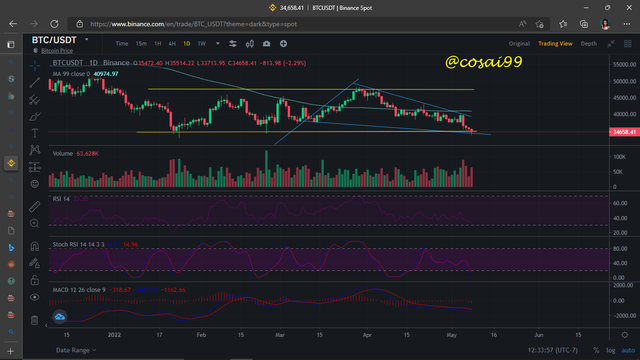Switch to the 1H interval
Image resolution: width=640 pixels, height=360 pixels.
pyautogui.click(x=158, y=44)
